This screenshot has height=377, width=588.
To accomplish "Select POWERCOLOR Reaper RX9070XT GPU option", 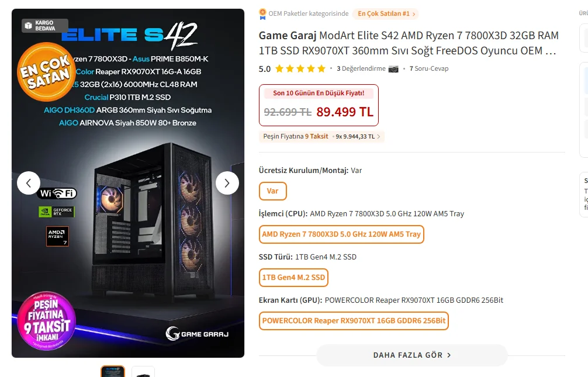I will pyautogui.click(x=354, y=321).
